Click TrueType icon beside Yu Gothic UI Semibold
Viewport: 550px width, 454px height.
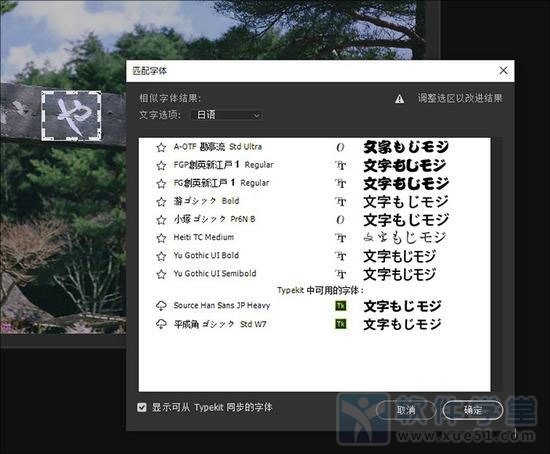coord(340,274)
